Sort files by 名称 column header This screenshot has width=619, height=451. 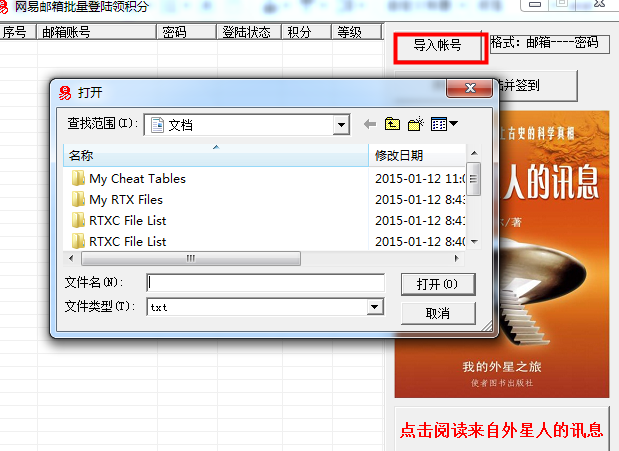[x=216, y=155]
